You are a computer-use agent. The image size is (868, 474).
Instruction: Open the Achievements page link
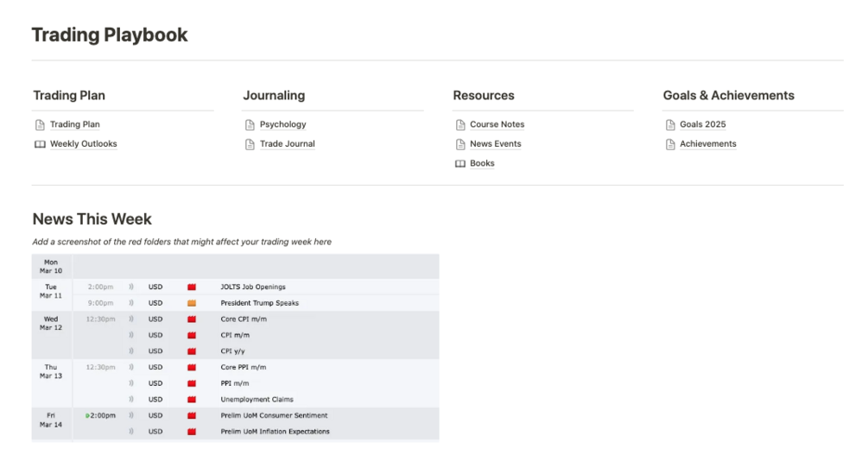point(708,144)
